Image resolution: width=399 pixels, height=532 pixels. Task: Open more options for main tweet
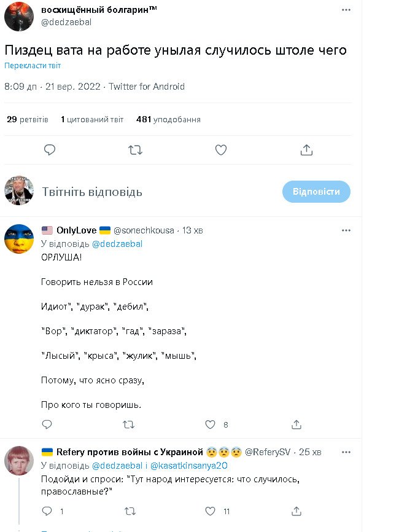(x=346, y=10)
